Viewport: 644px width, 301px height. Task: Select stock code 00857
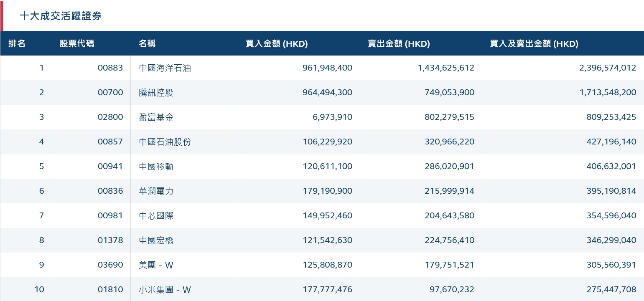110,142
